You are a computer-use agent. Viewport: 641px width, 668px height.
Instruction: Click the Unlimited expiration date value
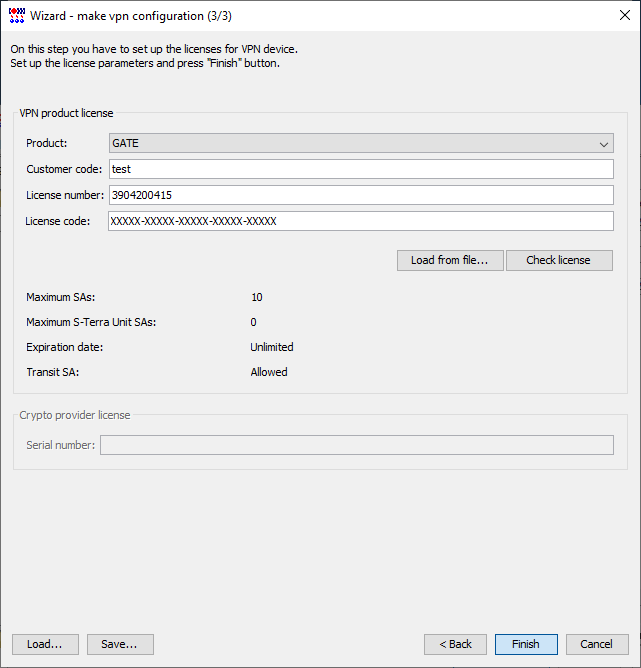[272, 347]
